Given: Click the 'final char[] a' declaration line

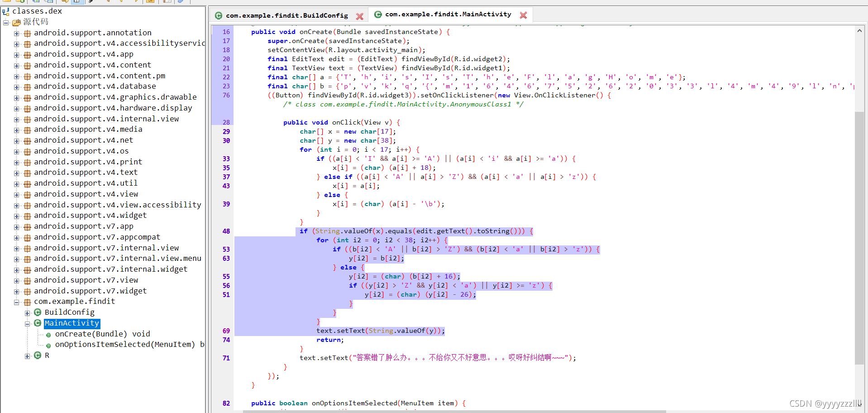Looking at the screenshot, I should click(x=477, y=77).
